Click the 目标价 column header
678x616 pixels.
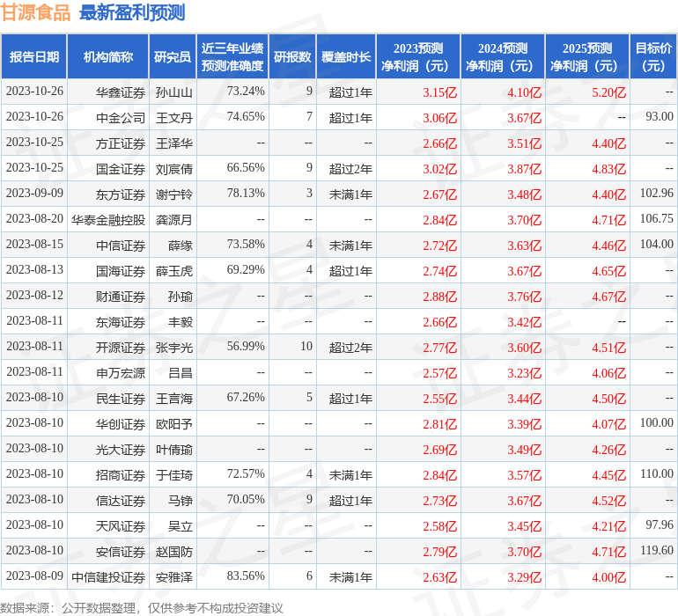(653, 56)
